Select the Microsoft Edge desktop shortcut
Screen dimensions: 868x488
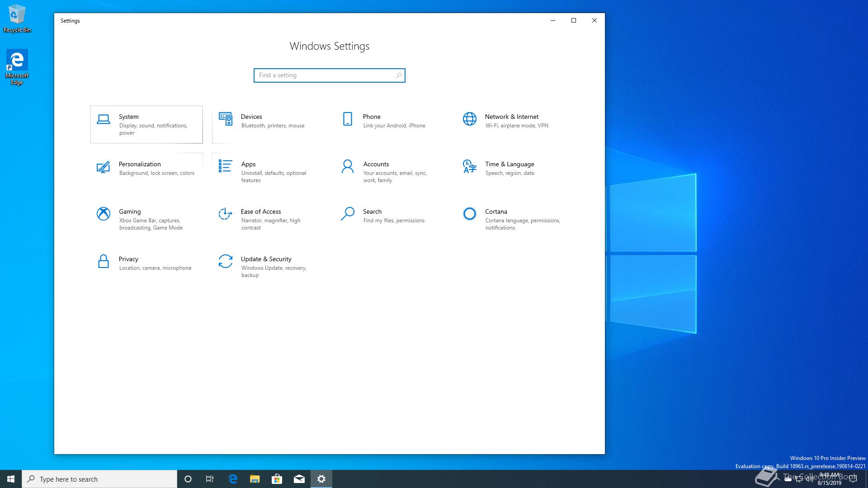(17, 67)
